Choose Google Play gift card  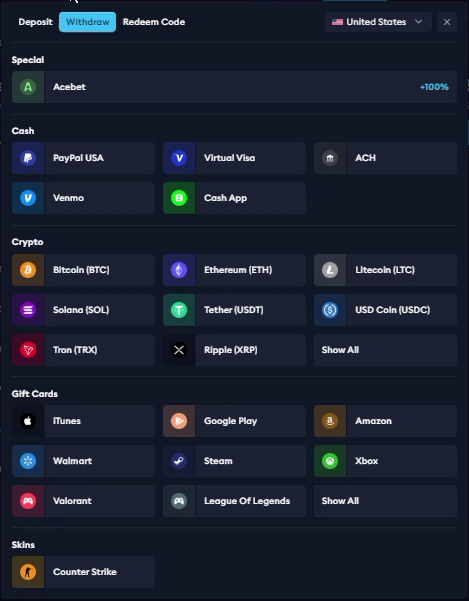(234, 421)
